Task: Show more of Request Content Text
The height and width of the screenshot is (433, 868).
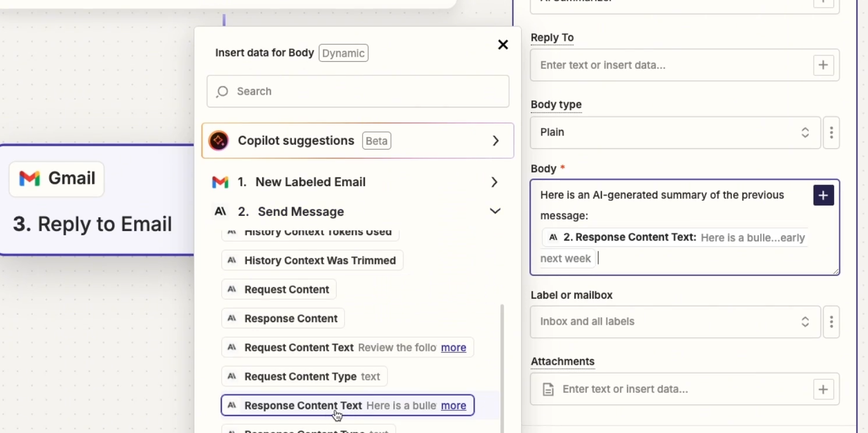Action: tap(454, 348)
